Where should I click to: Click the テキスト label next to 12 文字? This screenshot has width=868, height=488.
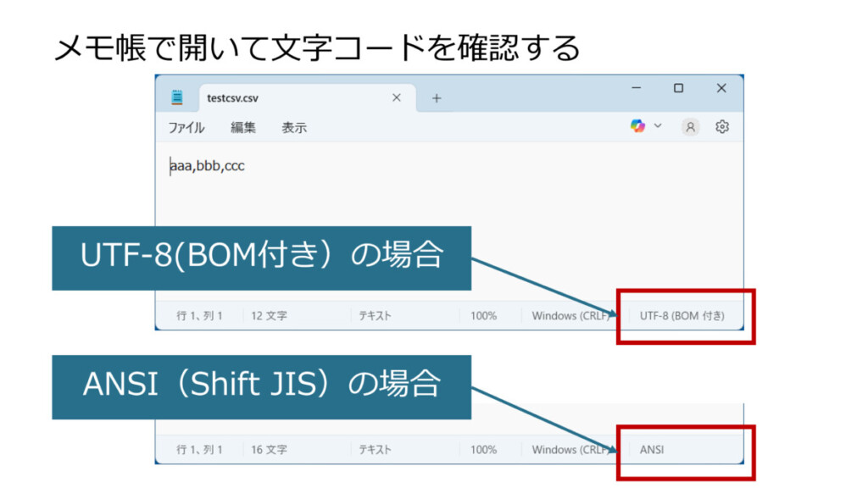[x=375, y=316]
